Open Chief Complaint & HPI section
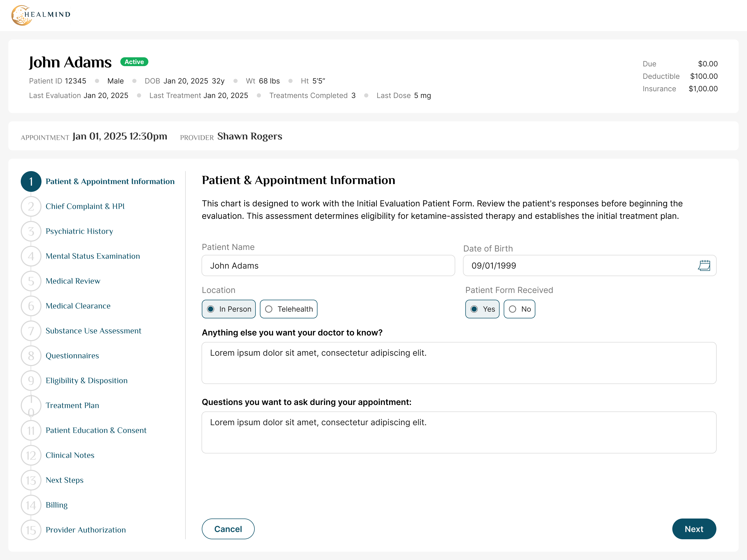Viewport: 747px width, 560px height. [85, 206]
